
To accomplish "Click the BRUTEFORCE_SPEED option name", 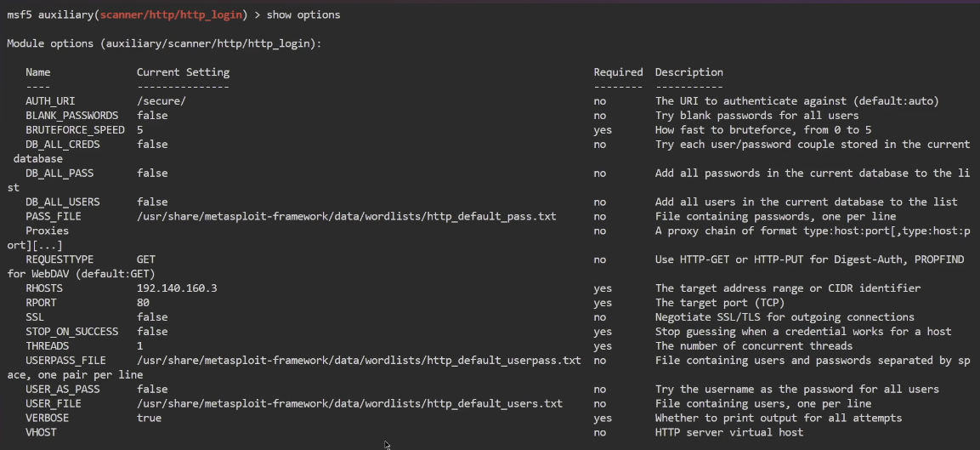I will click(x=75, y=130).
